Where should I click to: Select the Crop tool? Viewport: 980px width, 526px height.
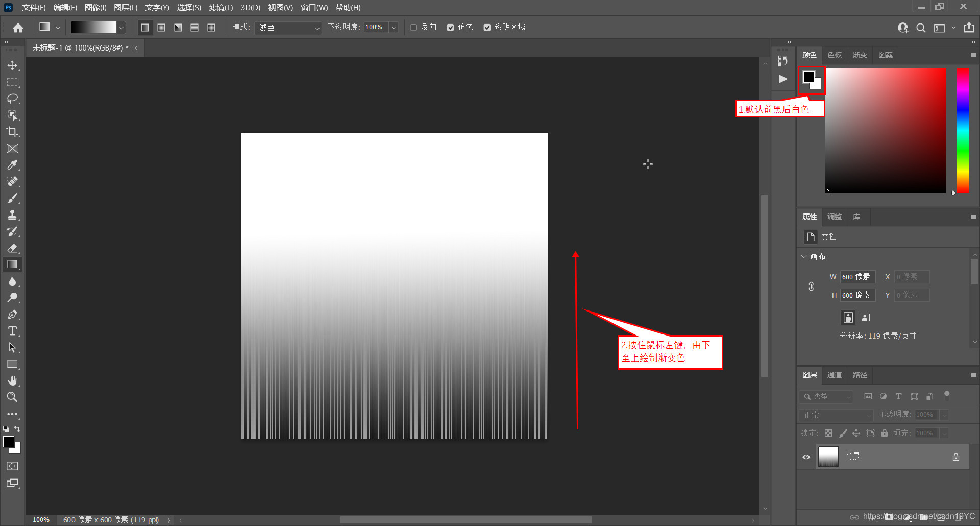pyautogui.click(x=12, y=132)
